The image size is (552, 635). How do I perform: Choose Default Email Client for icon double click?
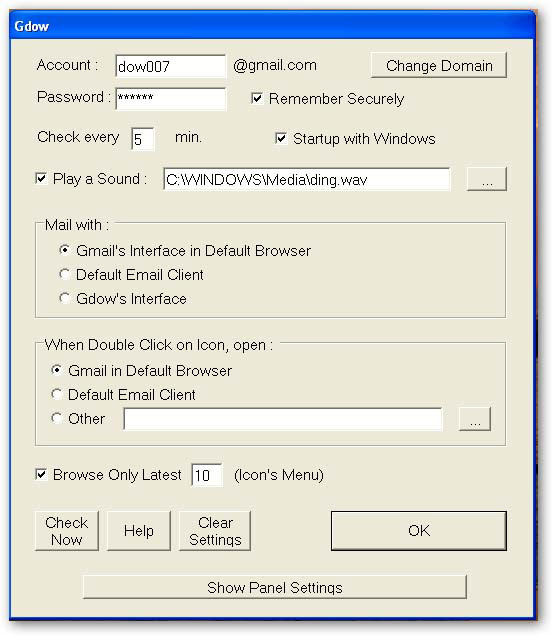click(x=57, y=394)
